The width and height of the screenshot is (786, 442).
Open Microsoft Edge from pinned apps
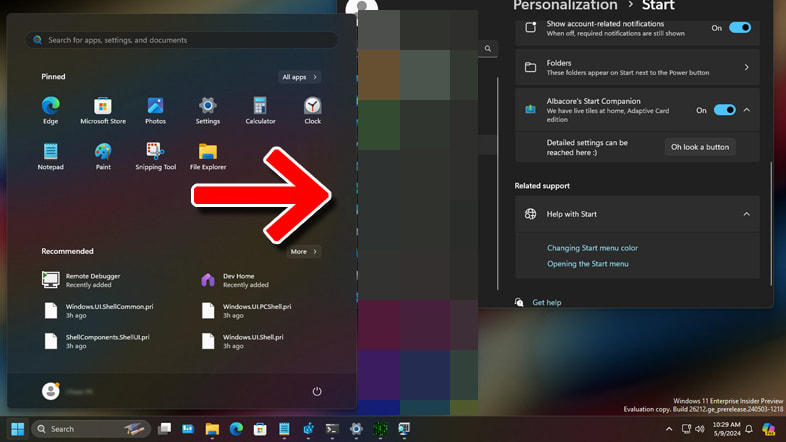(51, 108)
